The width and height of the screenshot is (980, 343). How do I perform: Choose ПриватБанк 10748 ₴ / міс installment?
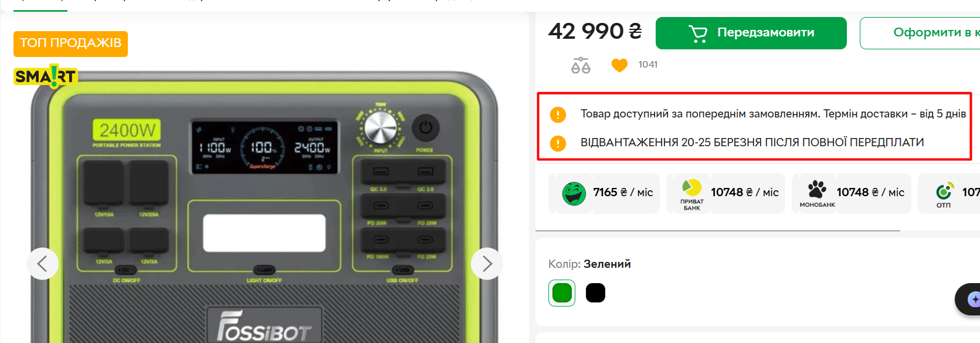(725, 193)
